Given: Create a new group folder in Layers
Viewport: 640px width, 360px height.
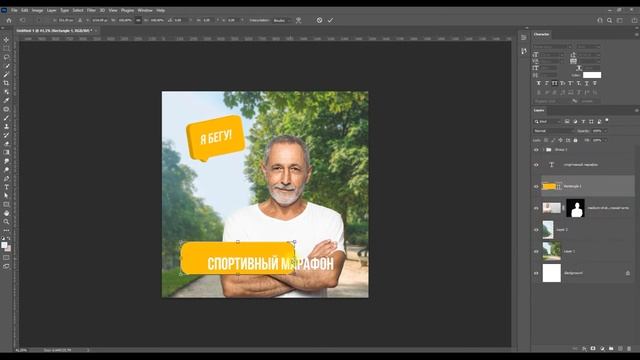Looking at the screenshot, I should click(611, 349).
